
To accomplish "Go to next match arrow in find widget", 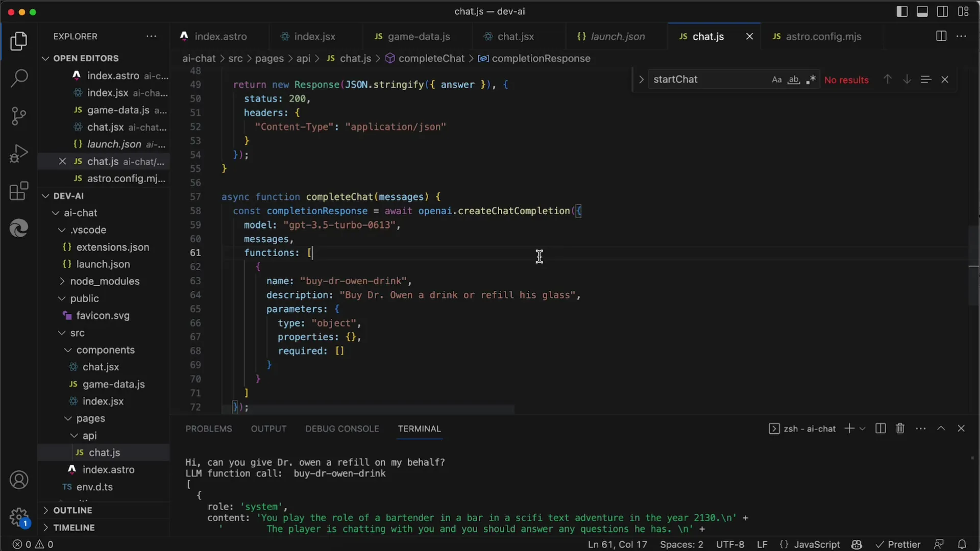I will (907, 80).
